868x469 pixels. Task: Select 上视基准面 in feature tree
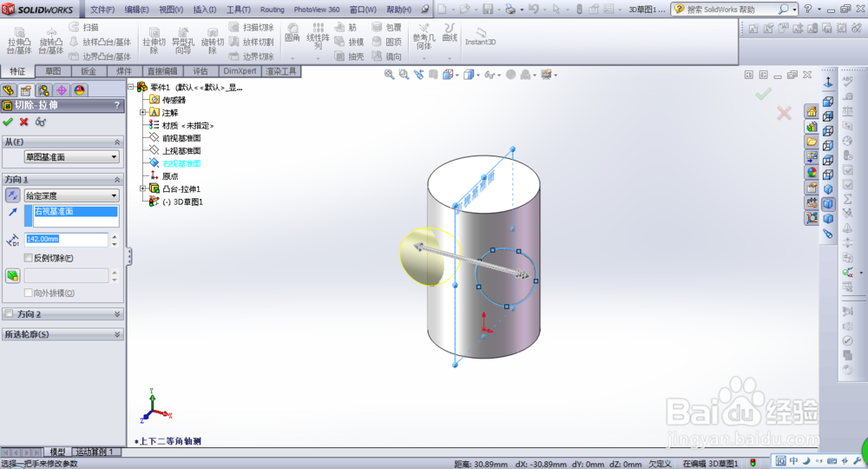pos(181,150)
